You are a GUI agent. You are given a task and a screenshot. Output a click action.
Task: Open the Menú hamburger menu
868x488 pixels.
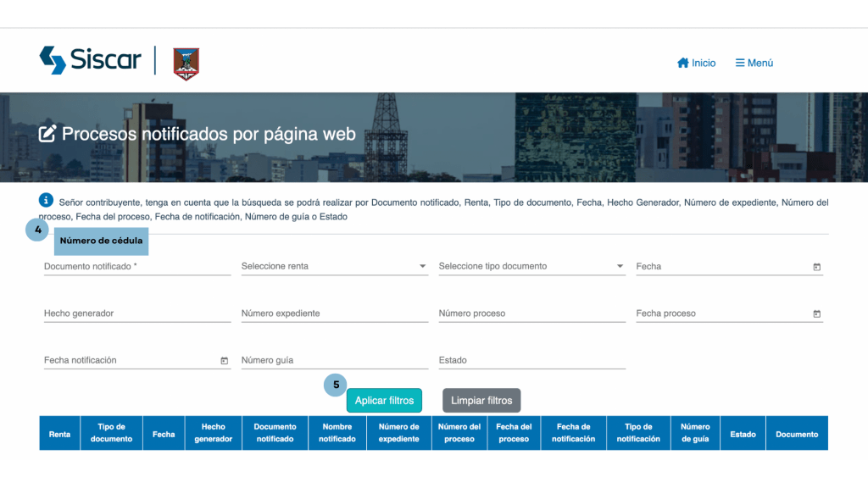click(x=754, y=63)
